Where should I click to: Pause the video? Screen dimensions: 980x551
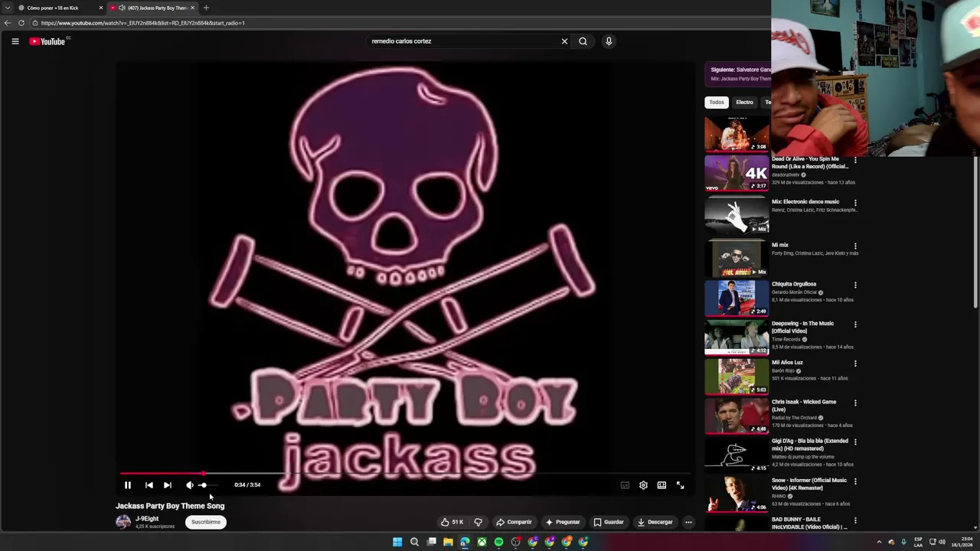tap(128, 485)
